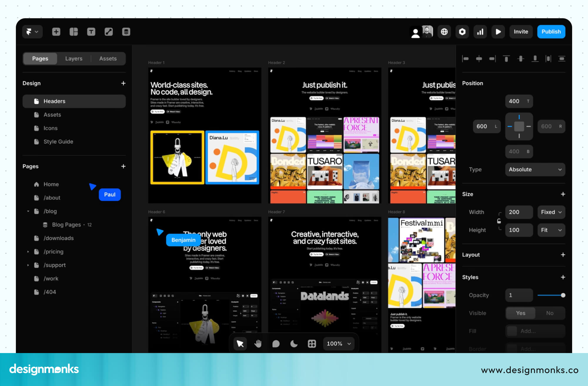Click the Invite button
Image resolution: width=588 pixels, height=386 pixels.
[x=521, y=32]
